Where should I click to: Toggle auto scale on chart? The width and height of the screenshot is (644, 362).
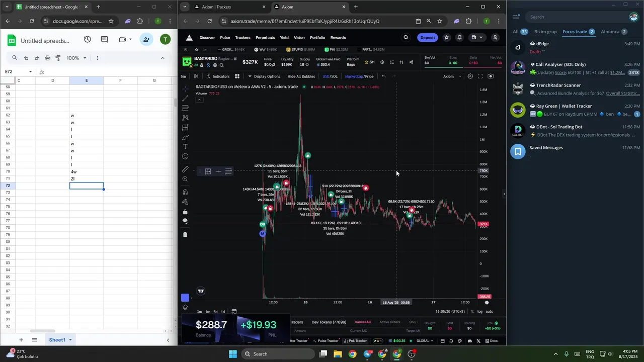pyautogui.click(x=489, y=312)
